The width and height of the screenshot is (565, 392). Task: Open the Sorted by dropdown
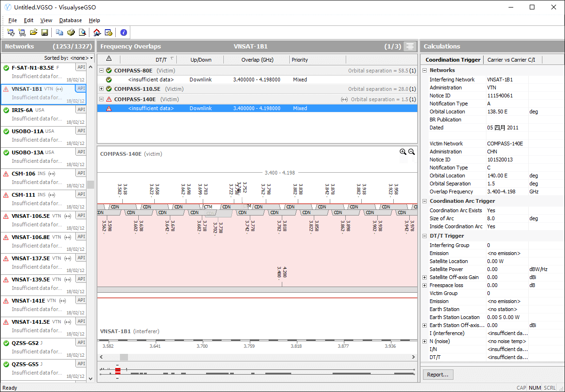69,58
